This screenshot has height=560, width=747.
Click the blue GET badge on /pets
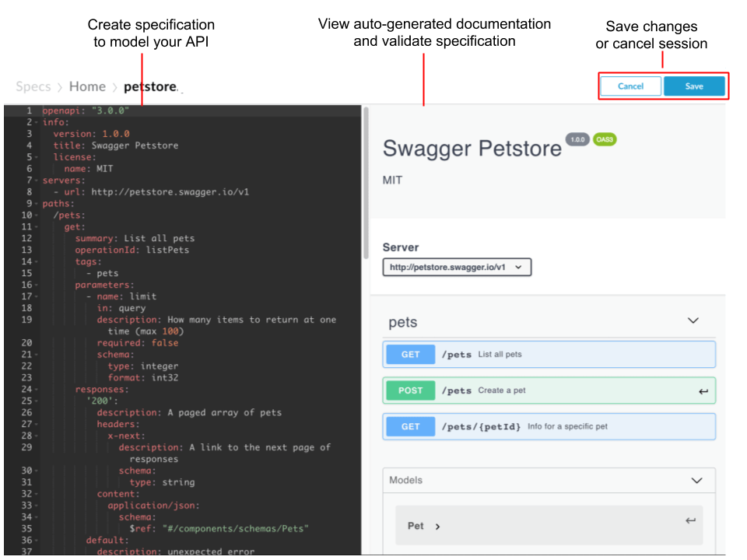click(x=409, y=354)
